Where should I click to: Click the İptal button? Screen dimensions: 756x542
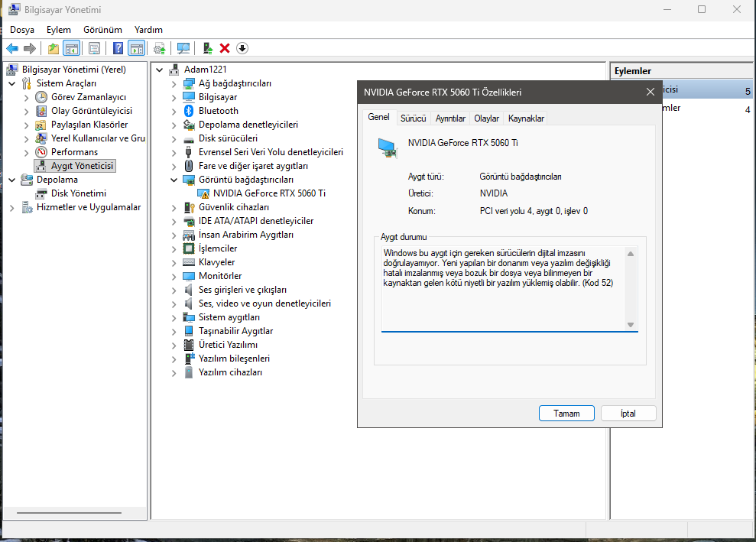click(x=628, y=414)
